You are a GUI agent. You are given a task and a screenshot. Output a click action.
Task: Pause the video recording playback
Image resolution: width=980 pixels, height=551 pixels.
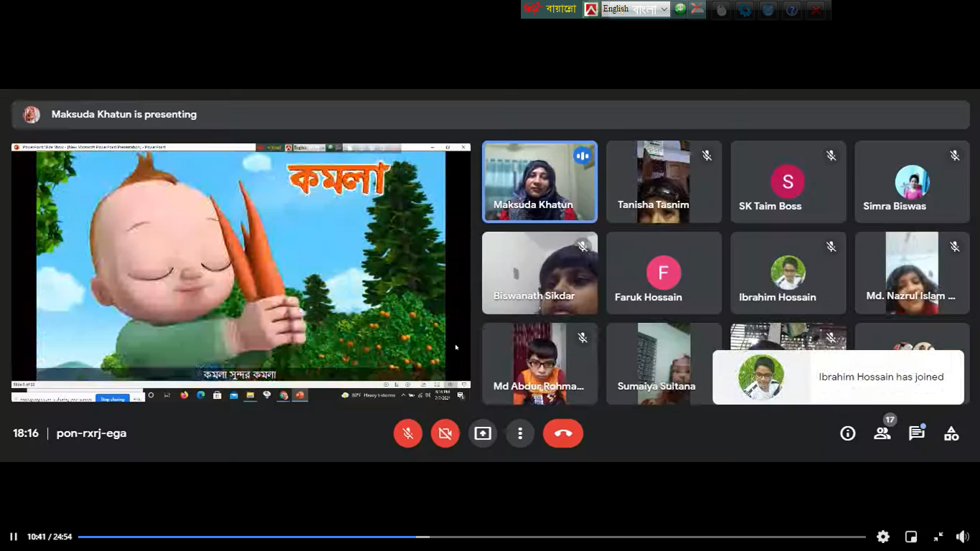click(14, 537)
